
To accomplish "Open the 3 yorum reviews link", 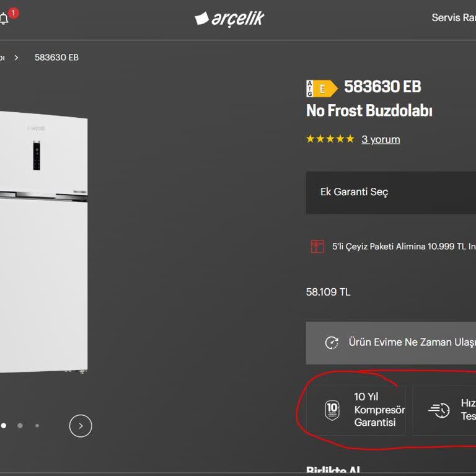I will [381, 139].
